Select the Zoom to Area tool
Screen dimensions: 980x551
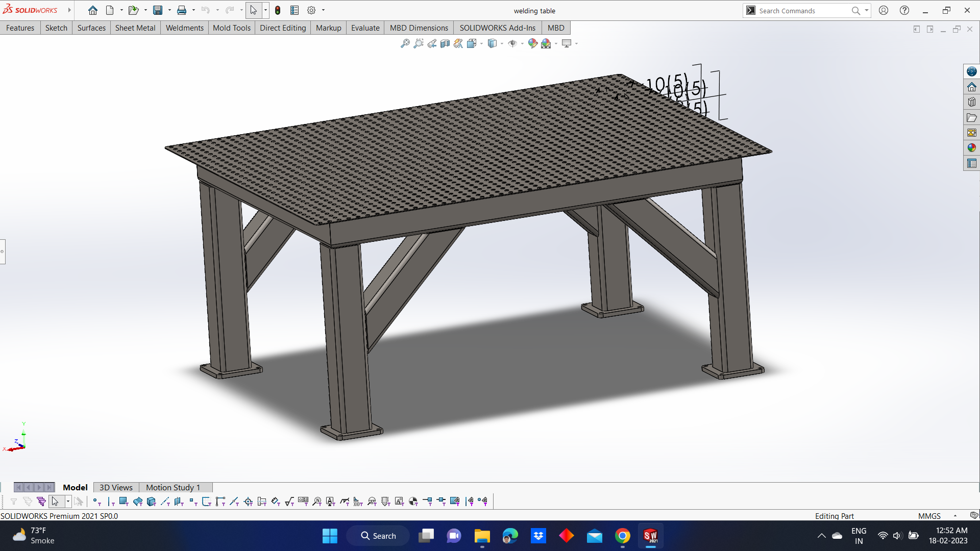[x=418, y=43]
